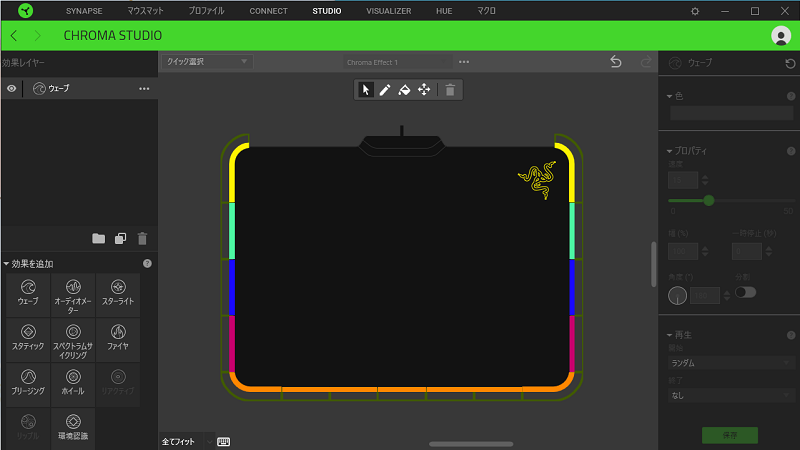Open the user account profile

click(781, 36)
